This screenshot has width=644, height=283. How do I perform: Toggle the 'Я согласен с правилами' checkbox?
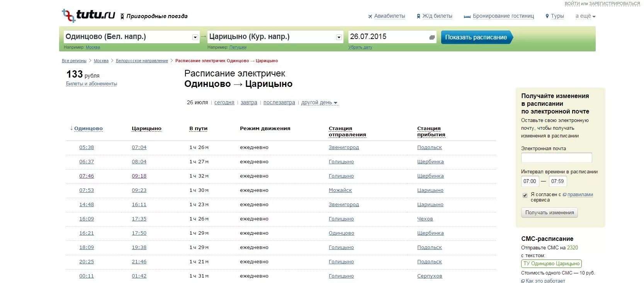[x=525, y=195]
